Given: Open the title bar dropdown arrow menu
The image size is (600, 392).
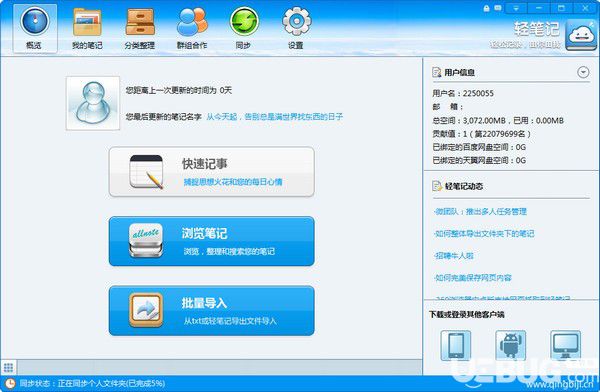Looking at the screenshot, I should pos(516,8).
